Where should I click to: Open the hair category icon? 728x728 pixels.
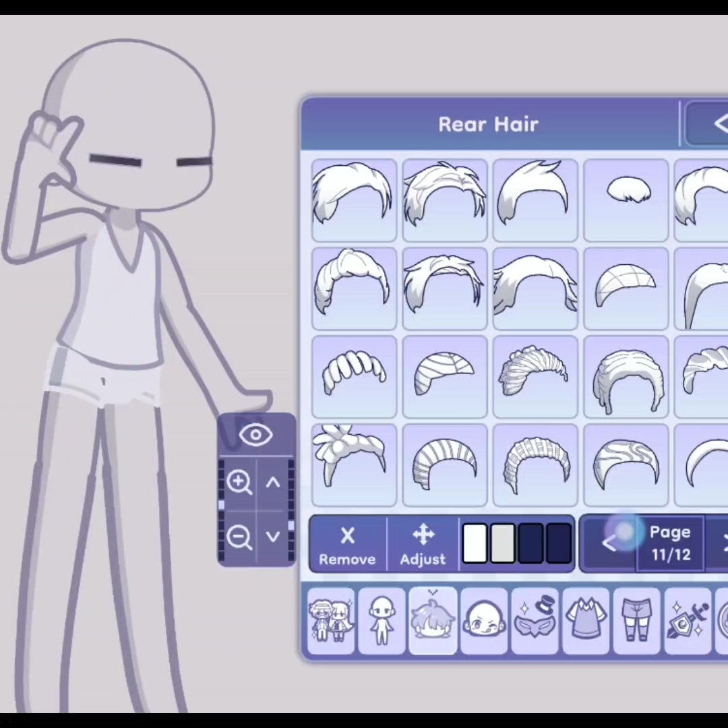[x=433, y=621]
